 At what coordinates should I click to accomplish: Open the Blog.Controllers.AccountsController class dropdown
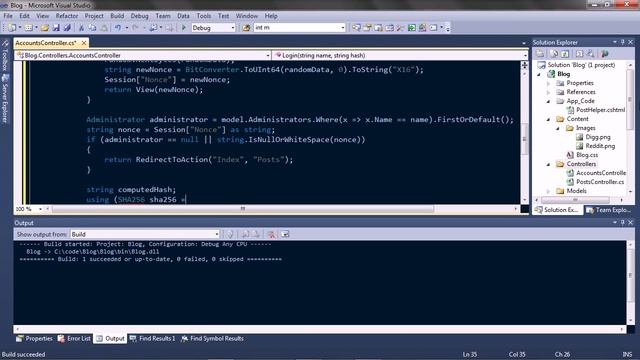pos(268,55)
